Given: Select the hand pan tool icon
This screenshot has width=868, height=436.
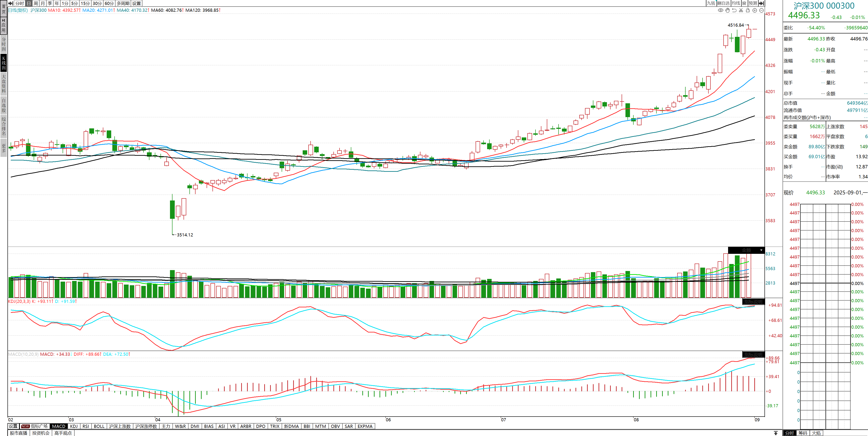Looking at the screenshot, I should 727,10.
